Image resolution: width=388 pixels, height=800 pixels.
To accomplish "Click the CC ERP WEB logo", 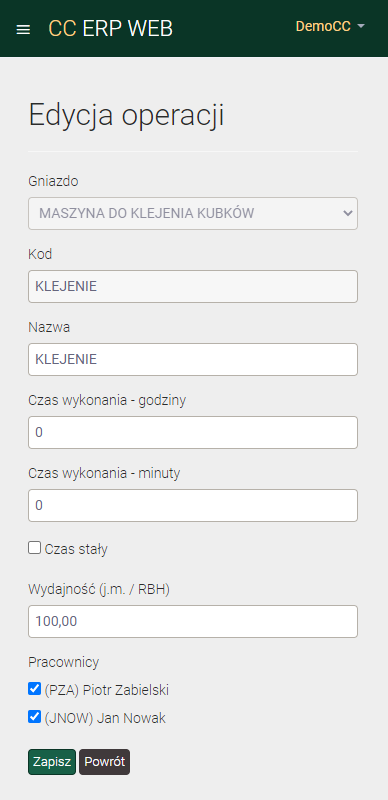I will click(110, 29).
